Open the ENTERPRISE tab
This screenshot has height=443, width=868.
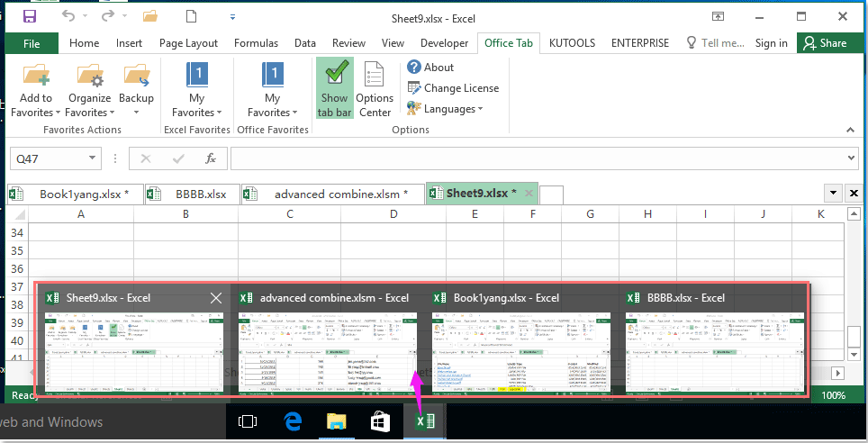pos(640,43)
